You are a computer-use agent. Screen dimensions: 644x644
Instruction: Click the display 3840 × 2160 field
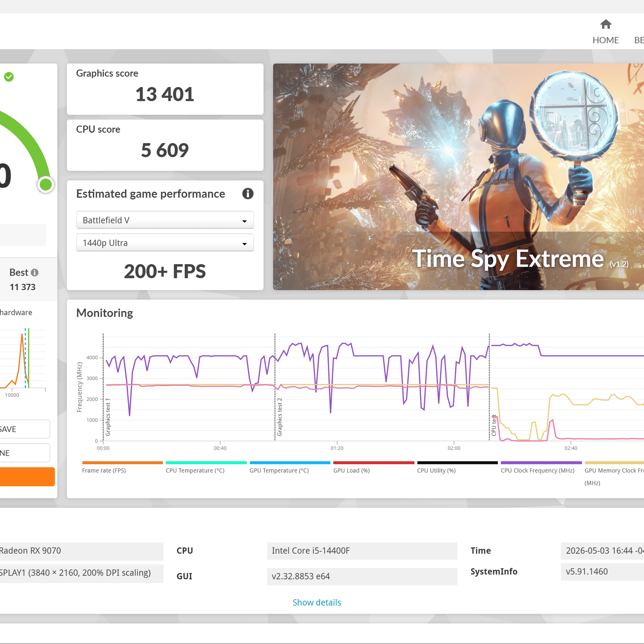[82, 573]
